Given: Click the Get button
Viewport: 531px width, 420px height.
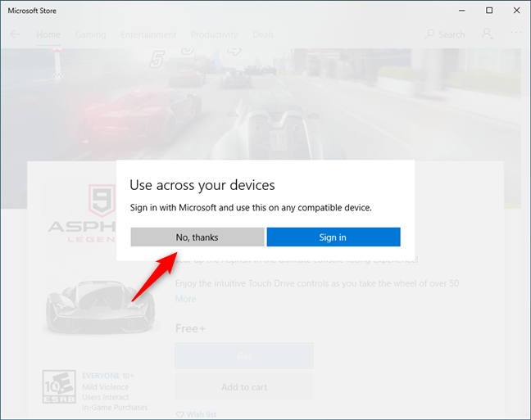Looking at the screenshot, I should [x=244, y=355].
